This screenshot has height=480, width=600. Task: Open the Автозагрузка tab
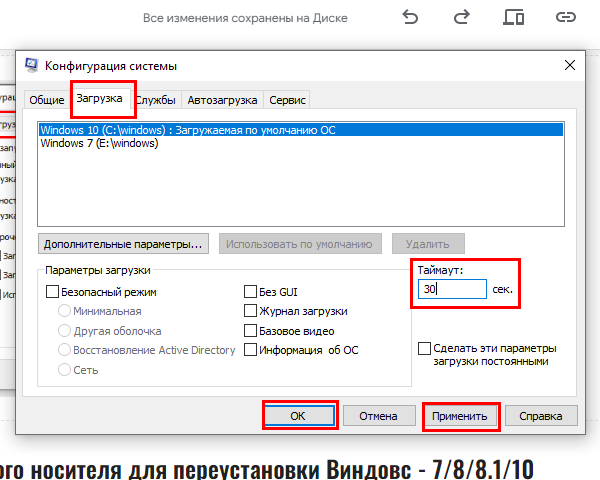222,100
